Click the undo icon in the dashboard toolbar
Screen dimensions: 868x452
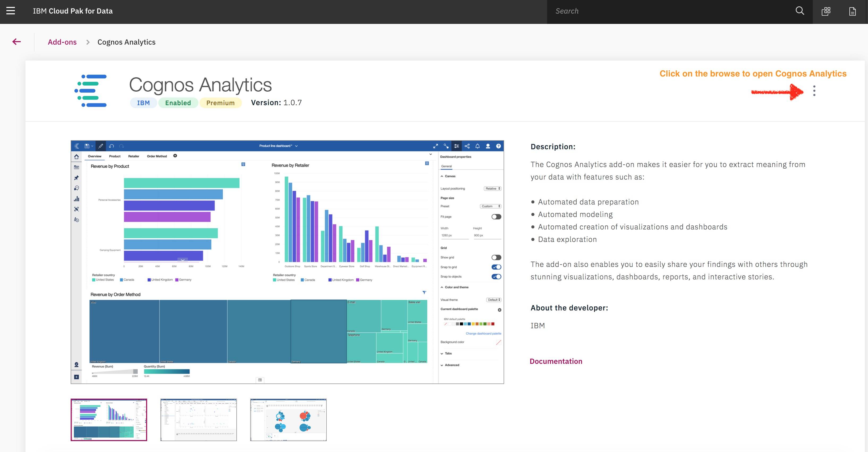[111, 146]
